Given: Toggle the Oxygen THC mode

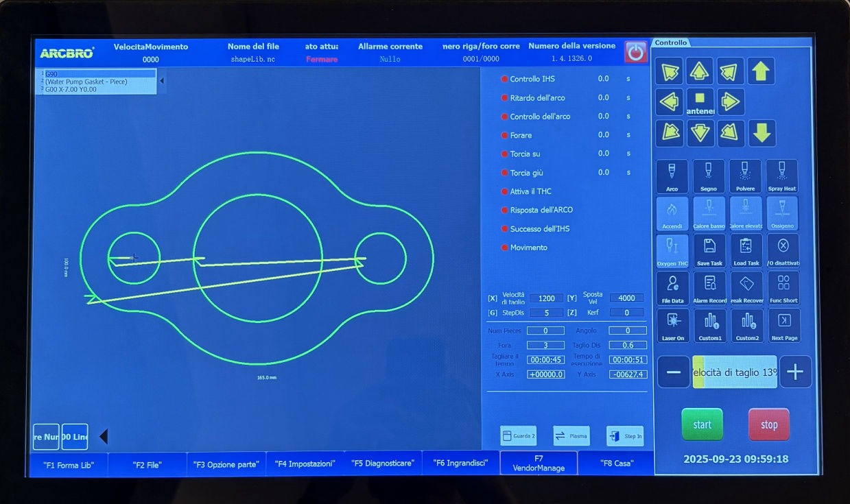Looking at the screenshot, I should [x=672, y=250].
